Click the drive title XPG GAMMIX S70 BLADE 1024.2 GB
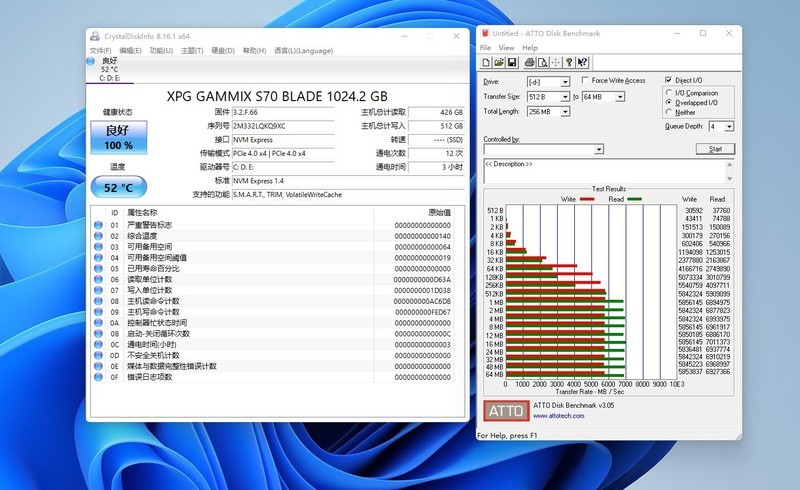 277,96
